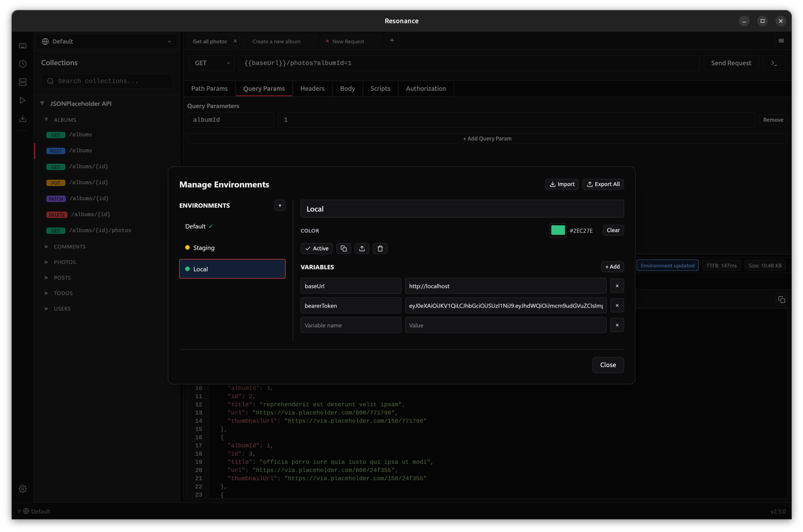Click the add new tab plus icon
This screenshot has height=532, width=803.
392,40
